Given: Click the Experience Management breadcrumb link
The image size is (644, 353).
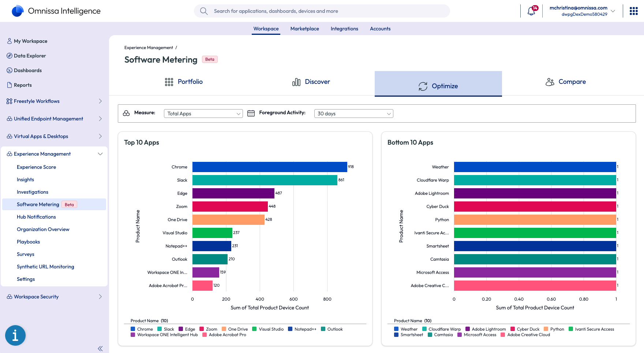Looking at the screenshot, I should coord(149,48).
